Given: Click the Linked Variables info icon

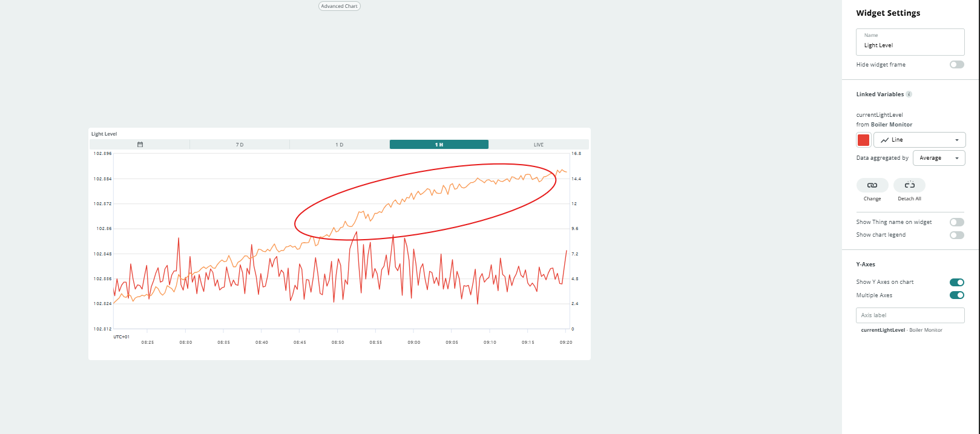Looking at the screenshot, I should 909,94.
